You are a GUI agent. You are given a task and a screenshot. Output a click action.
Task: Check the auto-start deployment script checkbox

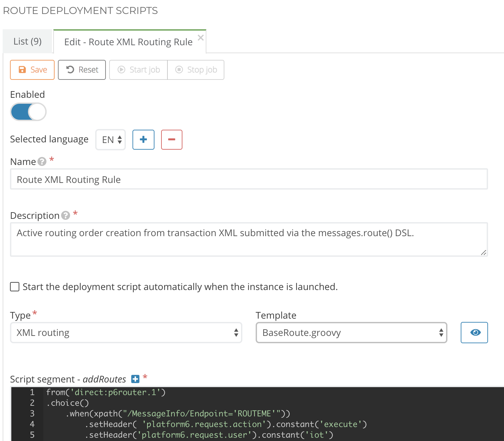pos(15,287)
